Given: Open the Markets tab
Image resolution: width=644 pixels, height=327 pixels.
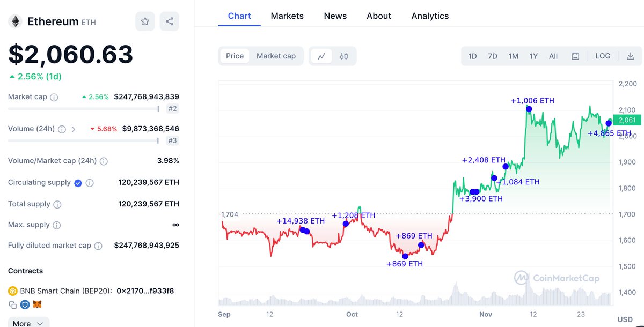Looking at the screenshot, I should click(x=287, y=16).
